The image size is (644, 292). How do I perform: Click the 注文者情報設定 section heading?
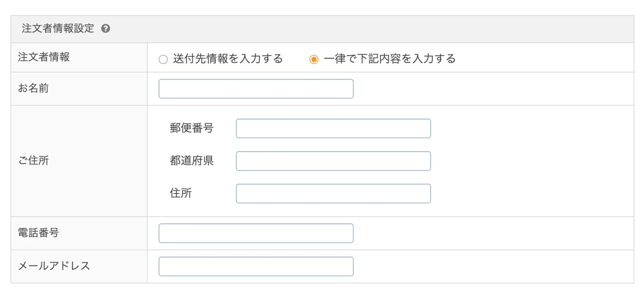coord(58,29)
